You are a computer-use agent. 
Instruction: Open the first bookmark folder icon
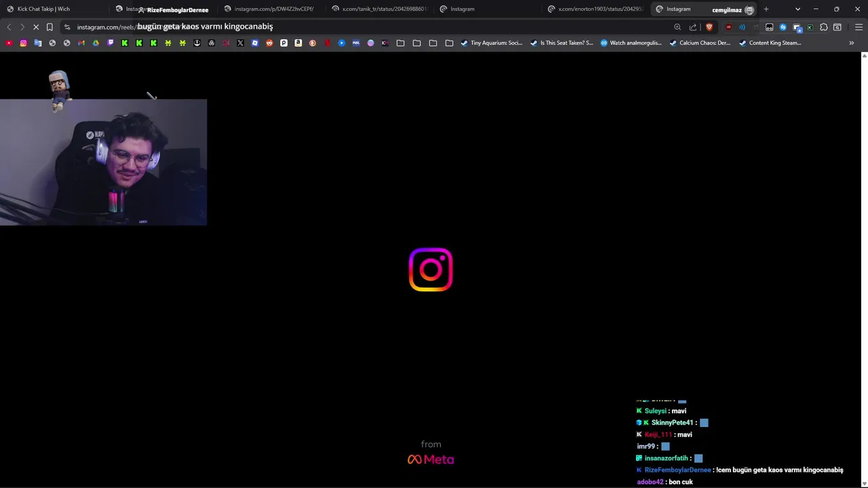point(401,43)
